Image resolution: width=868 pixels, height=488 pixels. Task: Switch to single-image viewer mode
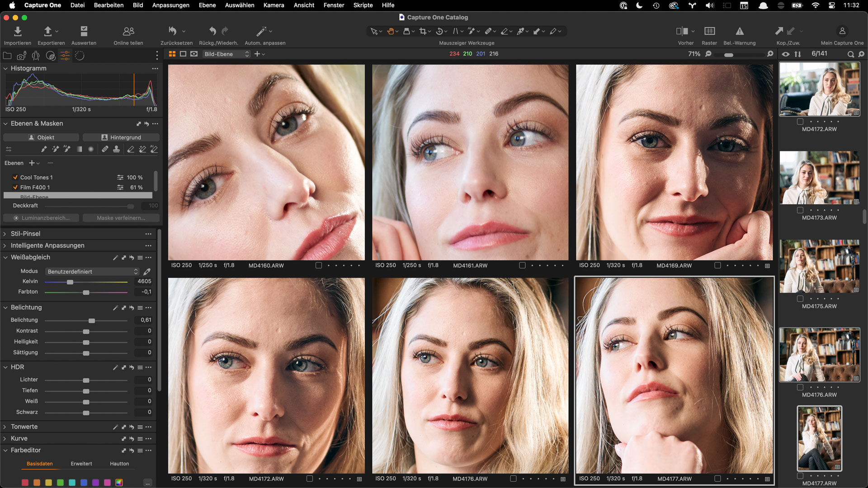[x=183, y=54]
